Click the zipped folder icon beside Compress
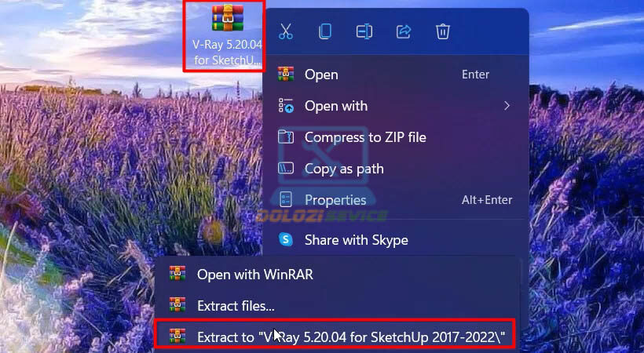 [x=287, y=137]
